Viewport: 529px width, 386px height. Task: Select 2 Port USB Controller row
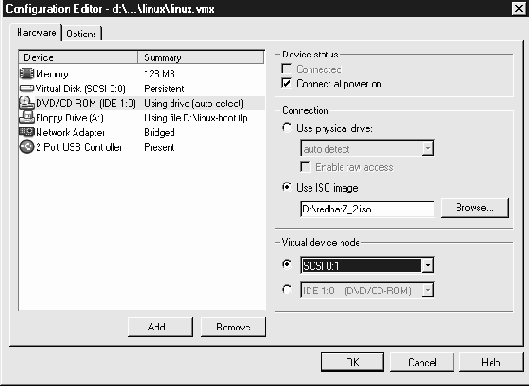(142, 147)
